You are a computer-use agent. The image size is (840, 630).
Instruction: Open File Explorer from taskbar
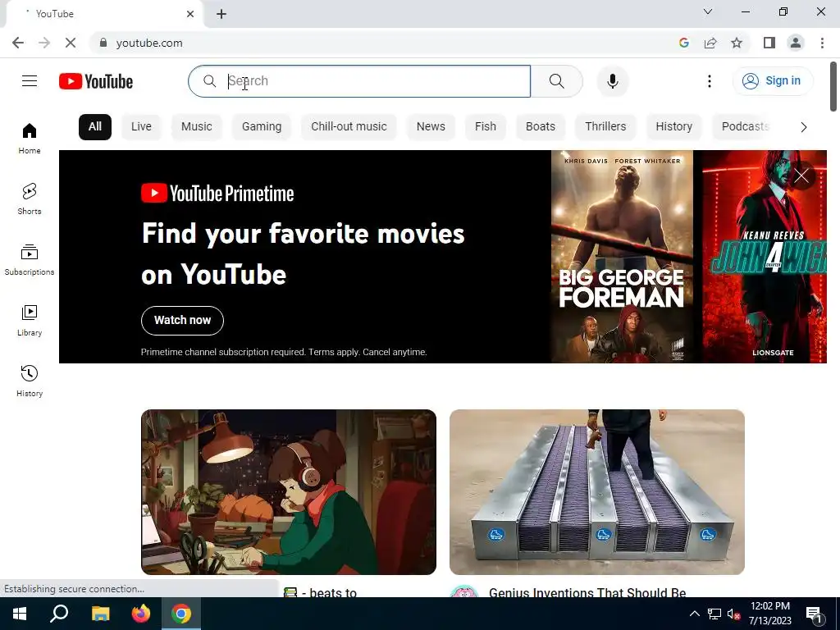click(100, 614)
